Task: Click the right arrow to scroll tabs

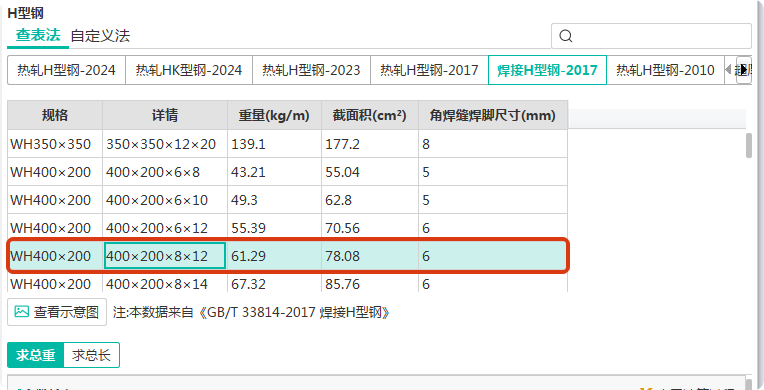Action: point(744,70)
